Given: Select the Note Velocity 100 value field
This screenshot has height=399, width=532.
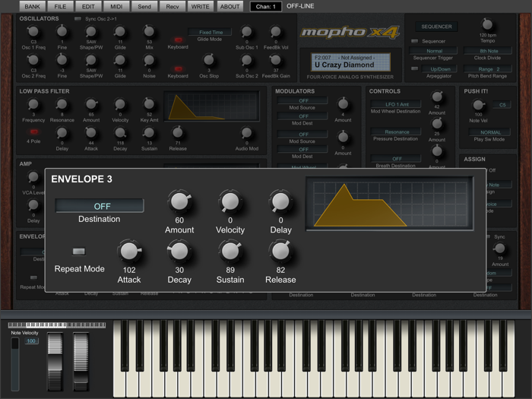Looking at the screenshot, I should click(31, 341).
